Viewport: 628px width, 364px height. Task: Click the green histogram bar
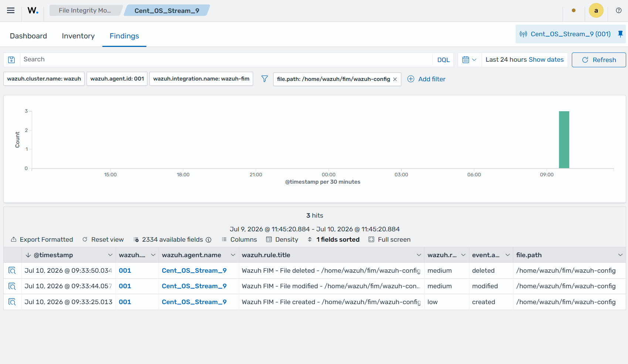point(564,140)
